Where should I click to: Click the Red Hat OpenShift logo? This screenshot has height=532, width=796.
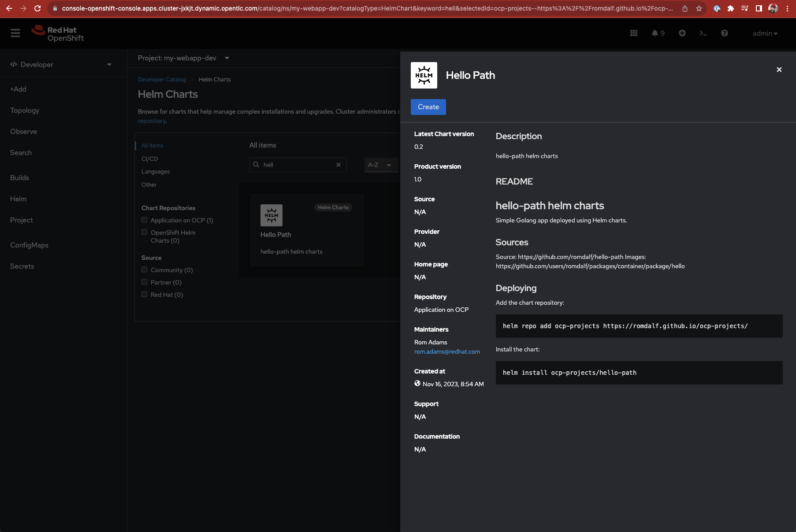click(57, 33)
